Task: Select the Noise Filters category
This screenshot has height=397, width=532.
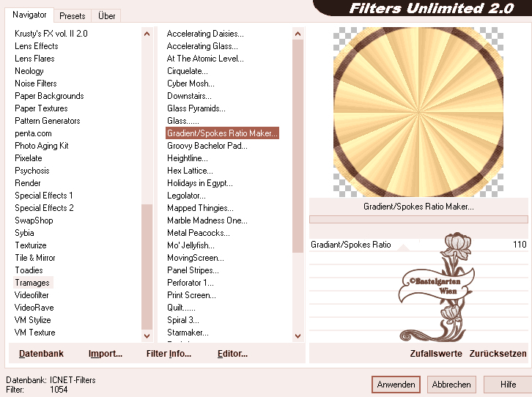Action: pyautogui.click(x=36, y=84)
